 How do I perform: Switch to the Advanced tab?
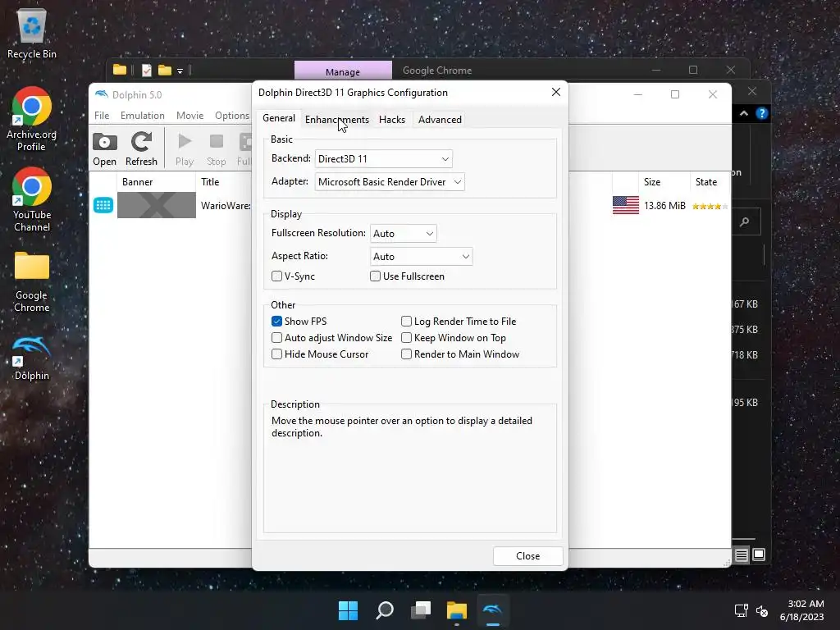click(x=440, y=120)
